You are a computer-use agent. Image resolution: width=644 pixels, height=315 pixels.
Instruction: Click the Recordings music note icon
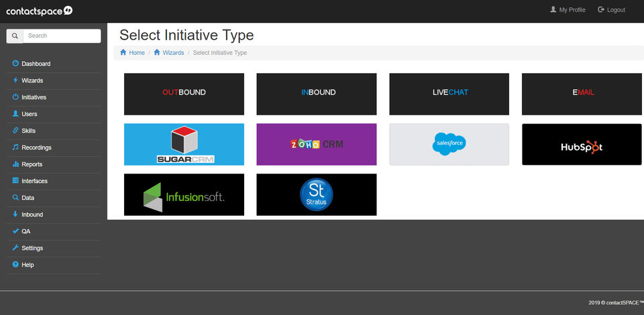click(x=15, y=147)
